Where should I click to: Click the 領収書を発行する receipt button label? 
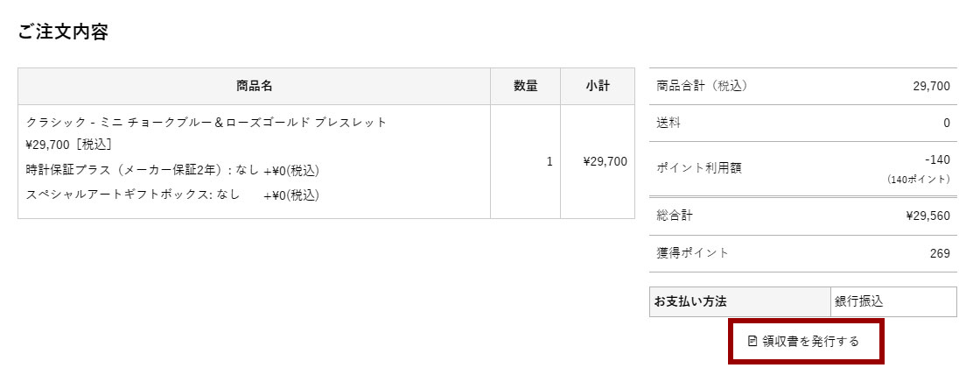pyautogui.click(x=810, y=341)
